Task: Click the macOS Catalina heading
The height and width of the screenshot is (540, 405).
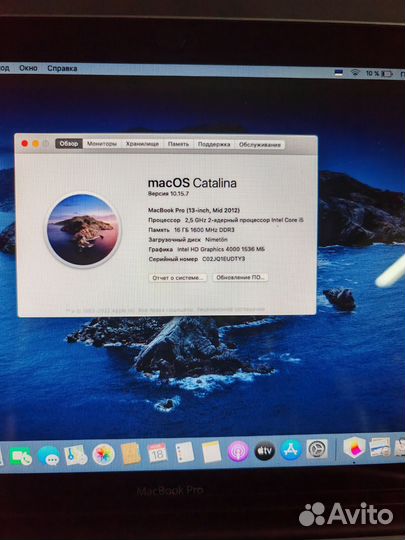Action: [x=192, y=183]
